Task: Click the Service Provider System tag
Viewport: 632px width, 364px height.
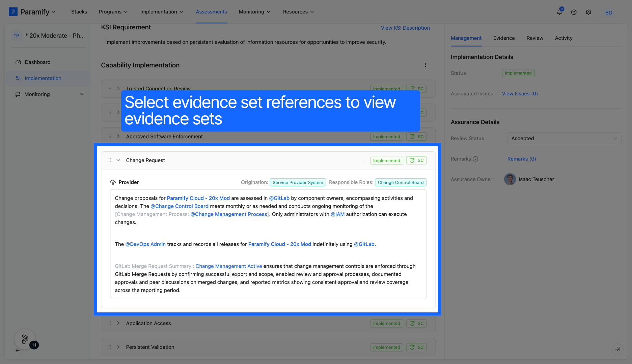Action: point(298,182)
